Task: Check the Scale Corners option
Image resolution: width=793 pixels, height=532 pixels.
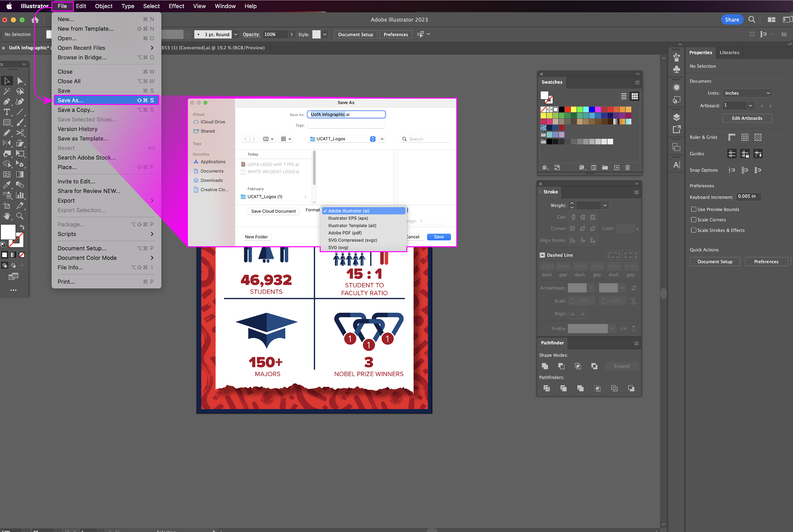Action: pos(694,220)
